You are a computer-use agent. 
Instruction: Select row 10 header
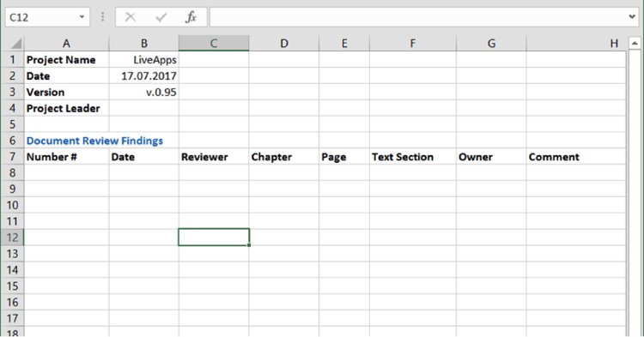coord(12,205)
